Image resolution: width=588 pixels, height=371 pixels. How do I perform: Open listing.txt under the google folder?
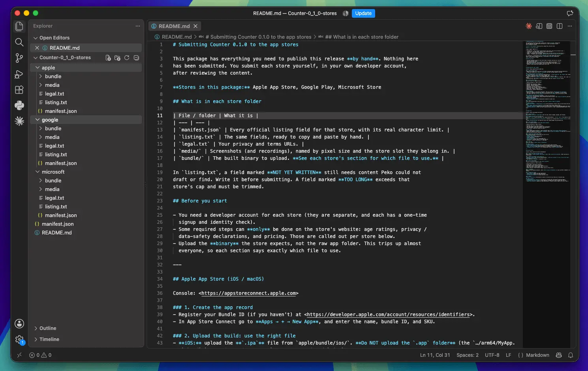coord(56,155)
